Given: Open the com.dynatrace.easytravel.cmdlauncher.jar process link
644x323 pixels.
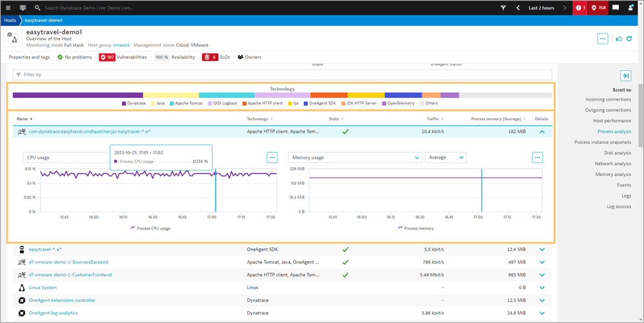Looking at the screenshot, I should [x=90, y=132].
